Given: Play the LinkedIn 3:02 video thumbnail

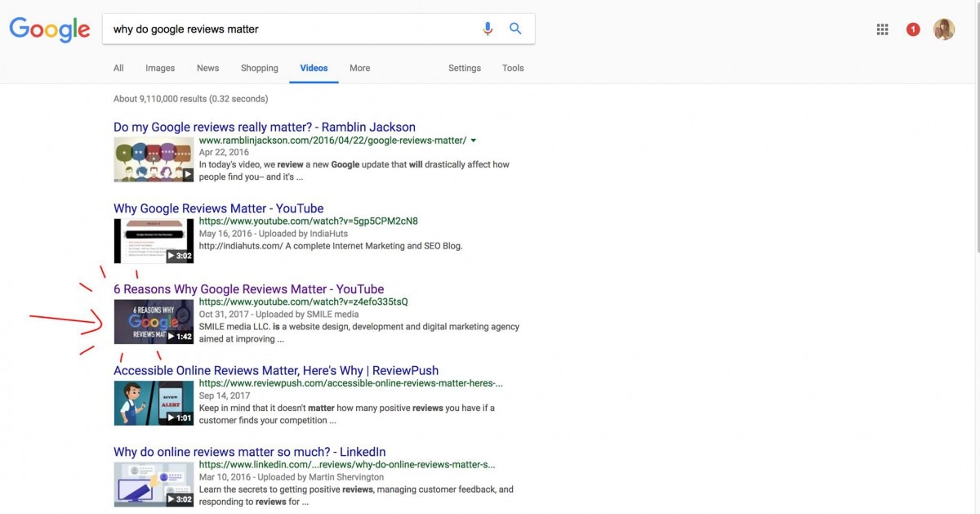Looking at the screenshot, I should (x=154, y=484).
